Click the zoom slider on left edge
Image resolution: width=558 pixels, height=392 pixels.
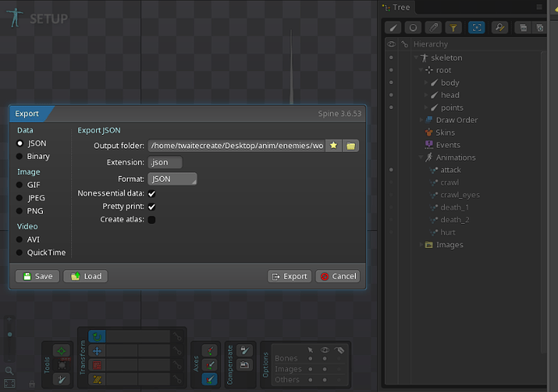(x=10, y=334)
